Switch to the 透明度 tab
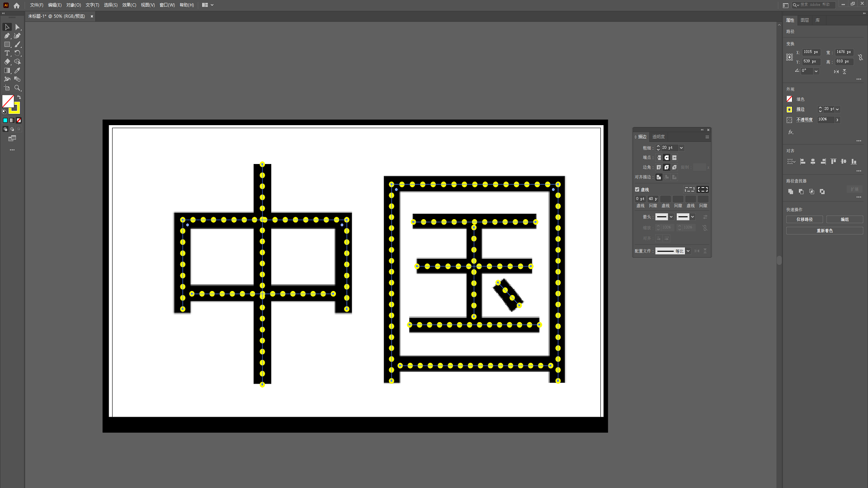The width and height of the screenshot is (868, 488). [x=658, y=137]
